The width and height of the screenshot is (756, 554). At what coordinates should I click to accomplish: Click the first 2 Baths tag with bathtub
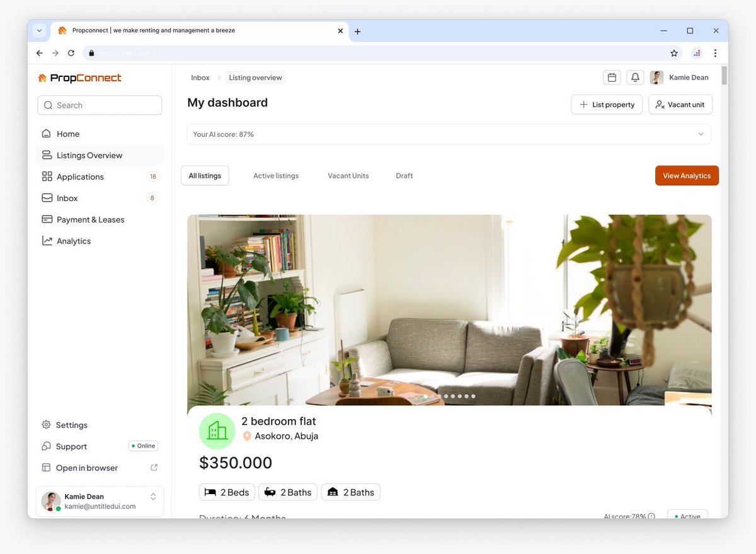288,492
